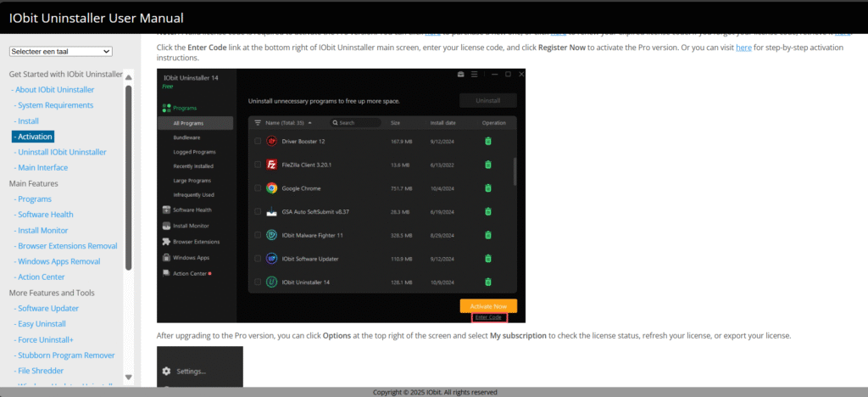Tick the Google Chrome checkbox
The image size is (868, 397).
click(x=258, y=188)
